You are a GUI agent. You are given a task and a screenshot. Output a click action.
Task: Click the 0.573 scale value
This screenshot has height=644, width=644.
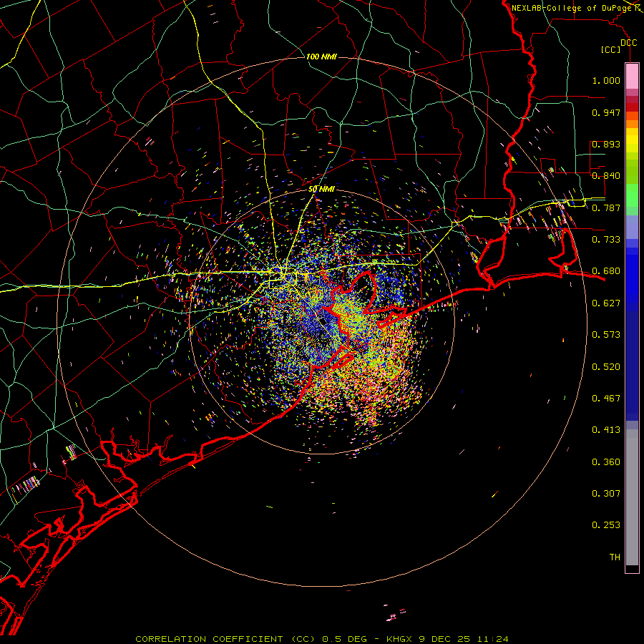(x=606, y=335)
